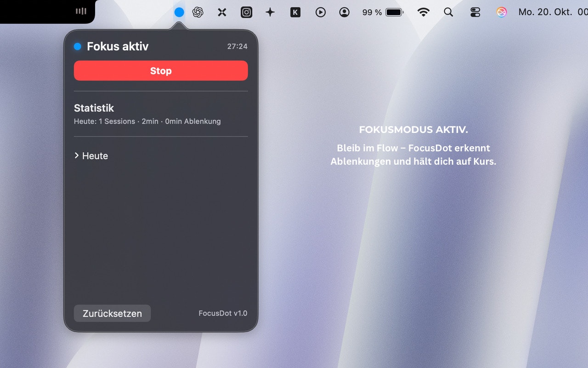The height and width of the screenshot is (368, 588).
Task: Click the Zurücksetzen button
Action: click(112, 313)
